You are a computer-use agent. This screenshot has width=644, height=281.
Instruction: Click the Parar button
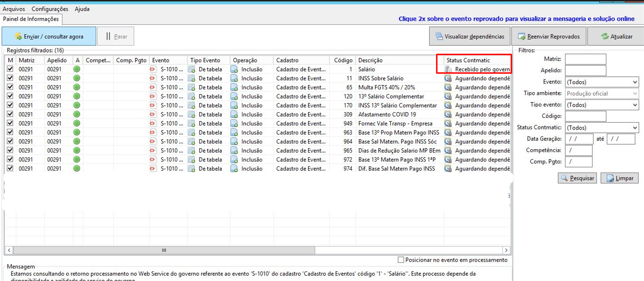coord(116,36)
